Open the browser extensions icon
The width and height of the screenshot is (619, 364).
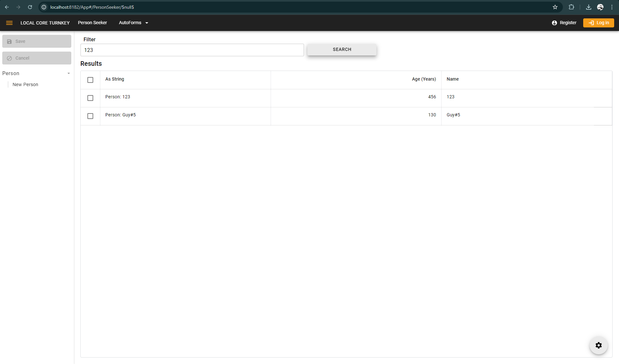(x=571, y=7)
